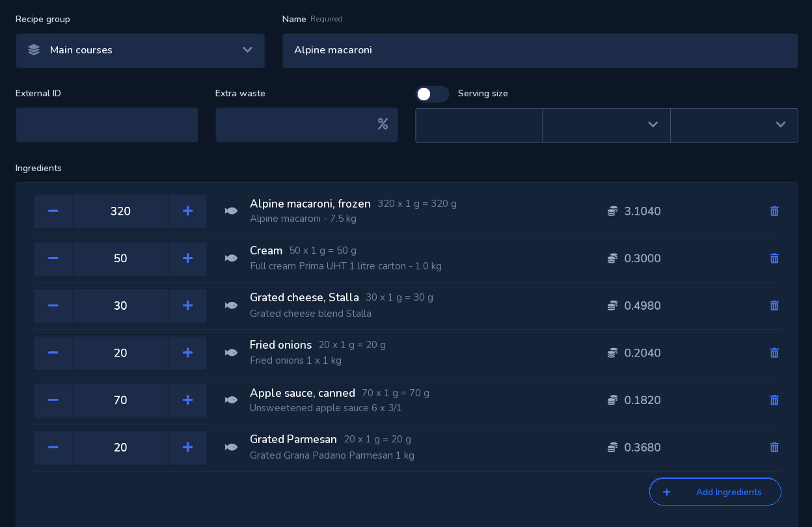
Task: Click the layers icon in Recipe group
Action: pos(34,50)
